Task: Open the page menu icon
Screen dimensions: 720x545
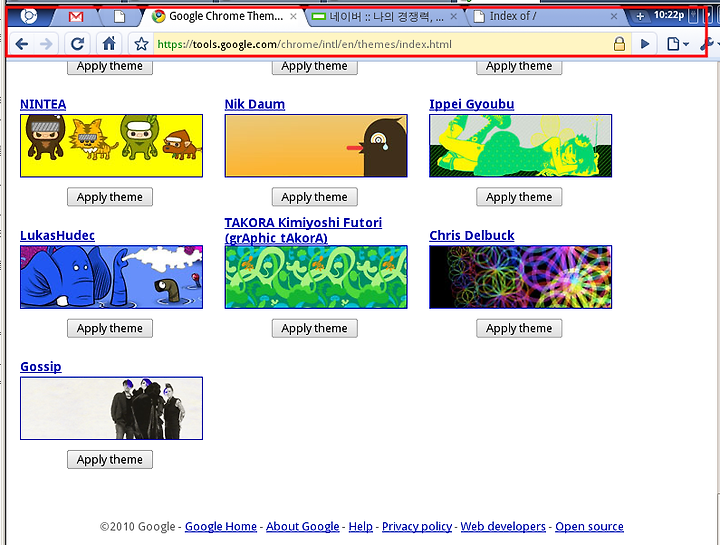Action: click(x=677, y=44)
